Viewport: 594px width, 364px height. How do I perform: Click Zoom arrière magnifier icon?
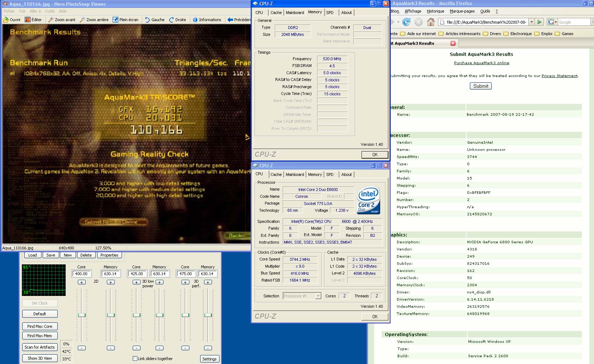(82, 20)
